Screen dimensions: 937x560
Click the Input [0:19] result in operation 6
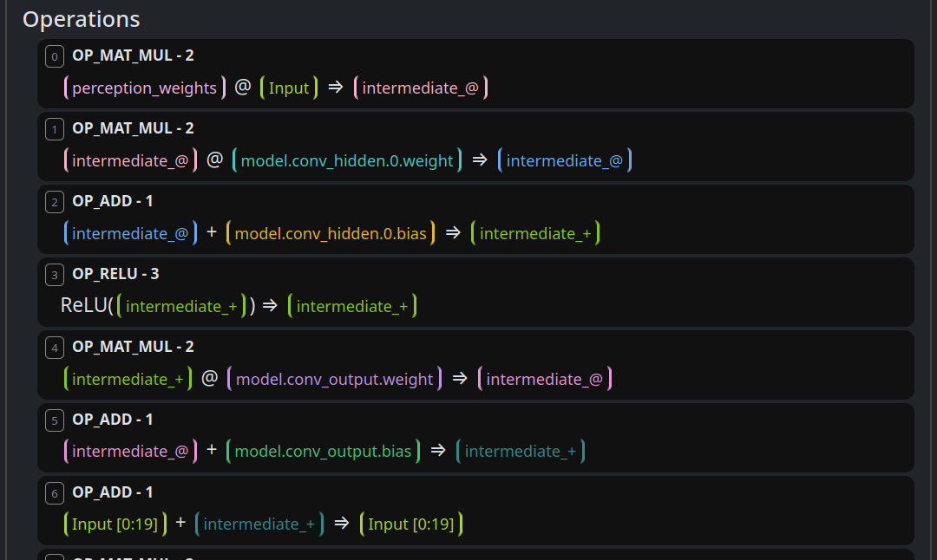[x=411, y=524]
